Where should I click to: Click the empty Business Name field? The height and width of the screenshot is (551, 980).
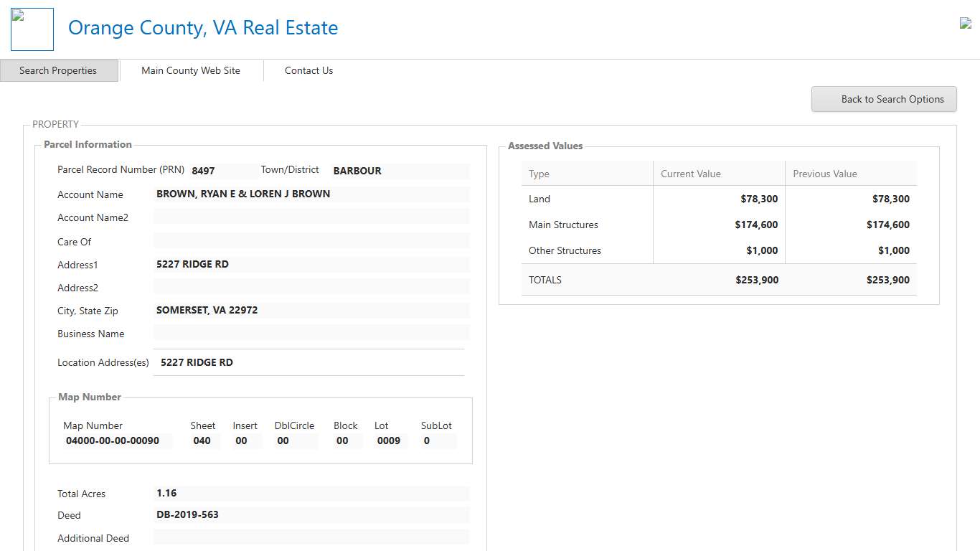pos(311,333)
